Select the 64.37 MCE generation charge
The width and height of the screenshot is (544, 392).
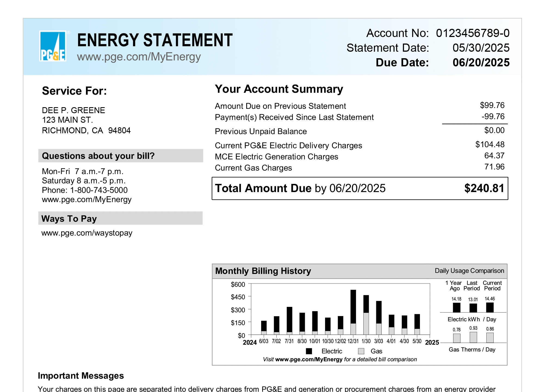(x=494, y=156)
